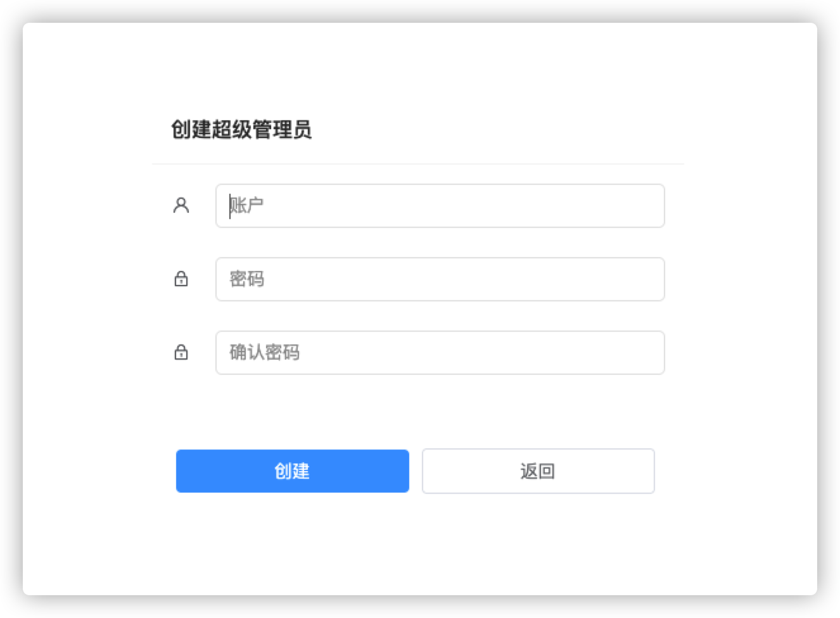Screen dimensions: 840x618
Task: Click the 返回 button
Action: (538, 471)
